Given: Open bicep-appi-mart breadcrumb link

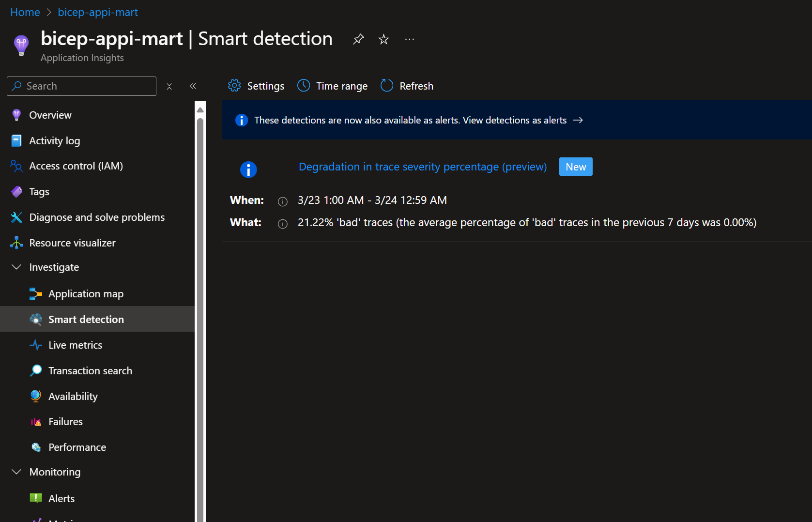Looking at the screenshot, I should coord(98,12).
